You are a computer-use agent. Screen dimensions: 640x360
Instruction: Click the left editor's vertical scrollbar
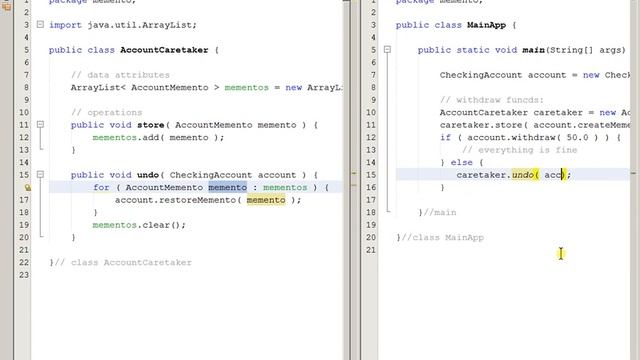(x=347, y=180)
